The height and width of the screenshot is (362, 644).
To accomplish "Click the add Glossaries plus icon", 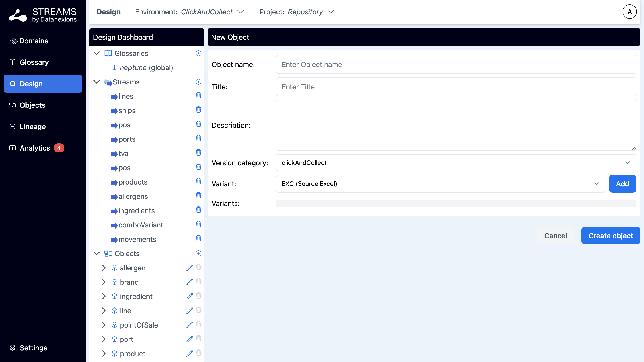I will click(x=198, y=53).
